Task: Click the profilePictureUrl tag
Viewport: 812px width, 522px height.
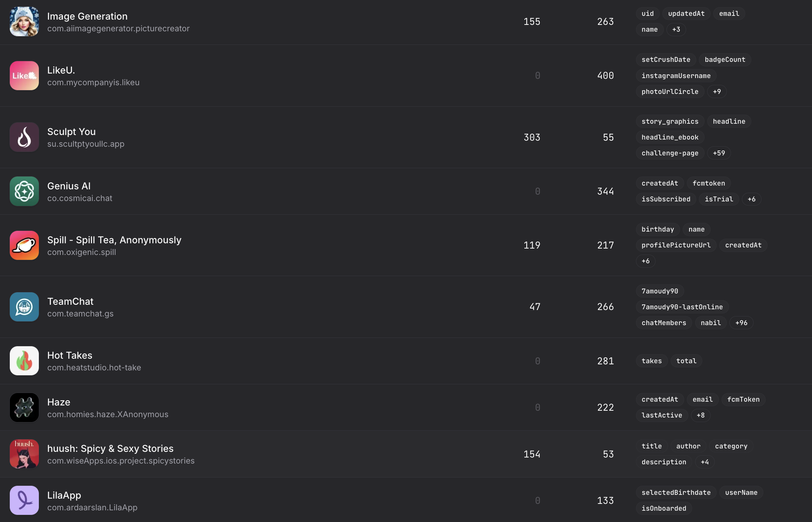Action: (676, 245)
